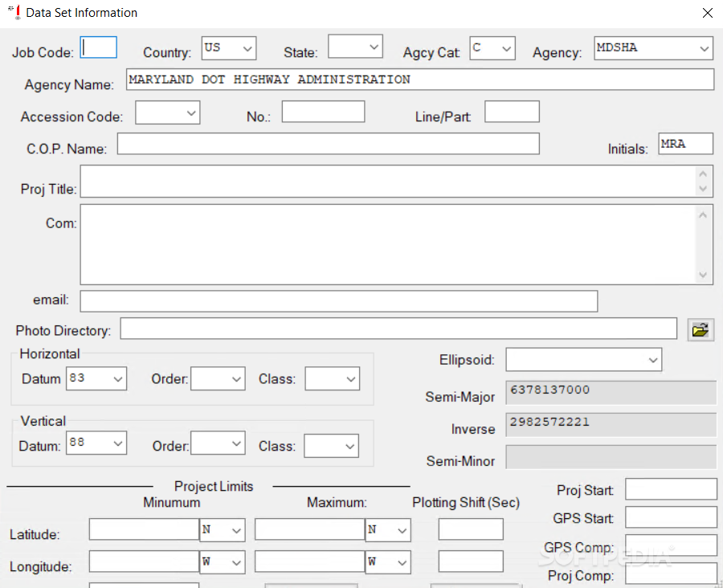Image resolution: width=723 pixels, height=588 pixels.
Task: Click the Photo Directory path field
Action: coord(398,329)
